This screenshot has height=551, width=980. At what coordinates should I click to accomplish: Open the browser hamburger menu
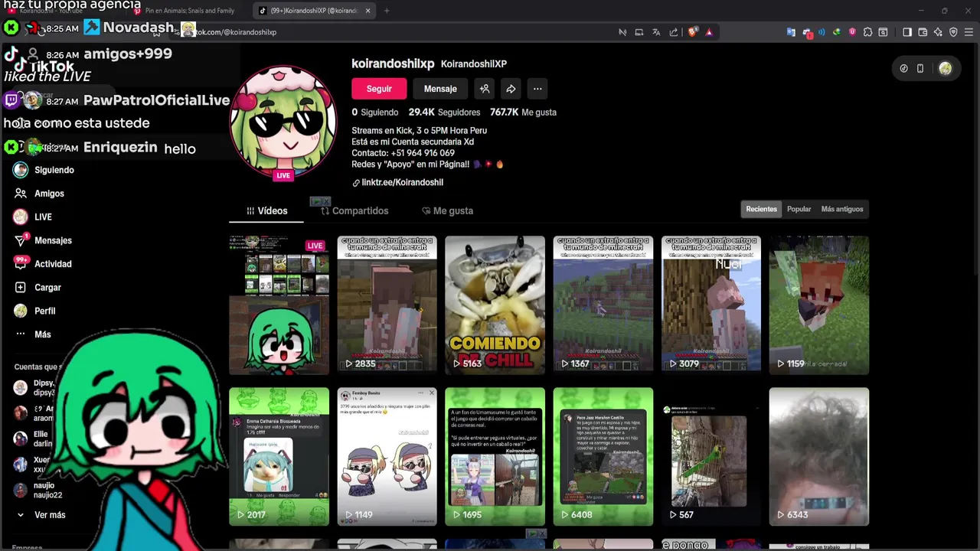969,32
